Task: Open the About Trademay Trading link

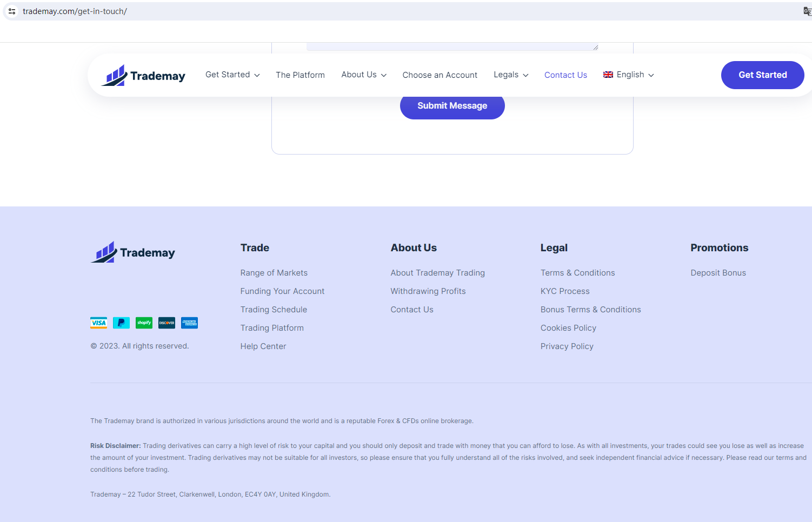Action: click(x=438, y=273)
